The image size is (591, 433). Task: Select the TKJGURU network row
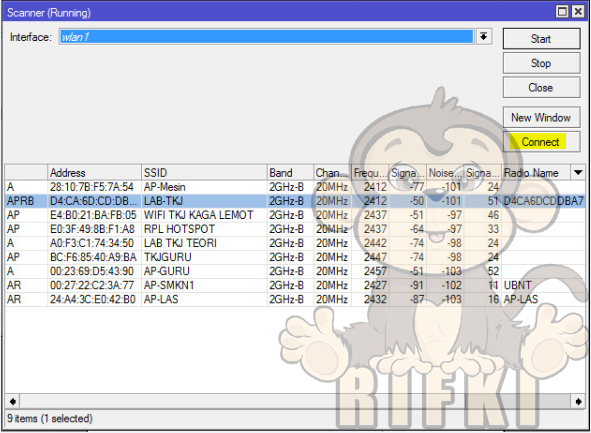(295, 257)
